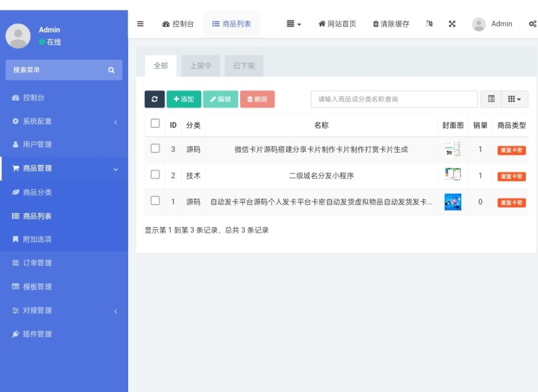538x392 pixels.
Task: Open the column display dropdown
Action: pos(514,99)
